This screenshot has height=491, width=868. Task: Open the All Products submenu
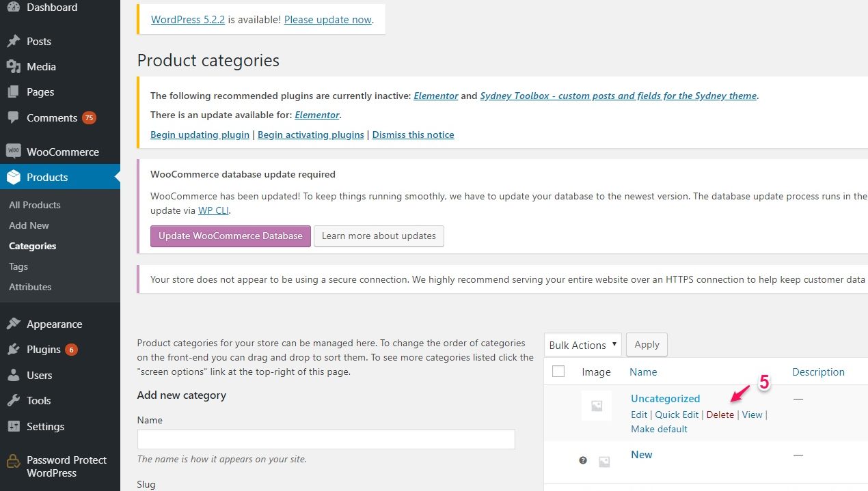coord(35,205)
